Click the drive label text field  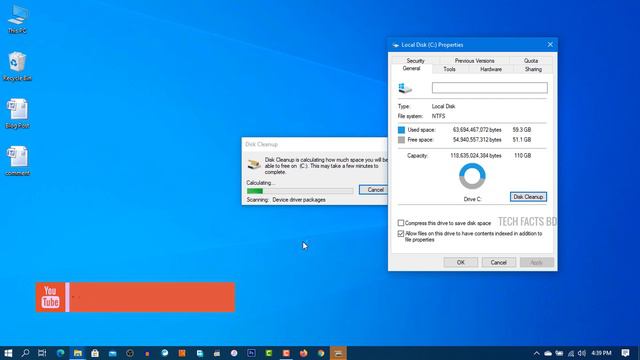click(490, 88)
